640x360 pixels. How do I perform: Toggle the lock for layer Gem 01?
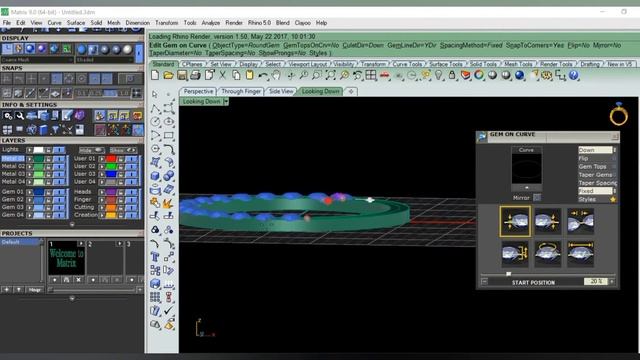pos(49,192)
